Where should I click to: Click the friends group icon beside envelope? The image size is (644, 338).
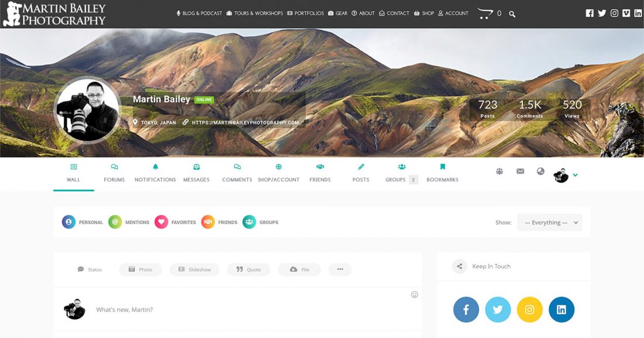pos(499,171)
